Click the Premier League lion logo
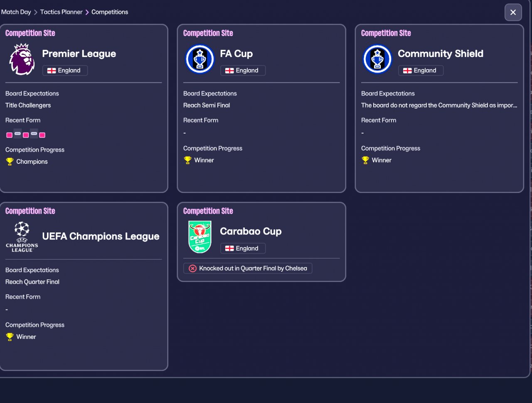Viewport: 532px width, 403px height. point(22,59)
